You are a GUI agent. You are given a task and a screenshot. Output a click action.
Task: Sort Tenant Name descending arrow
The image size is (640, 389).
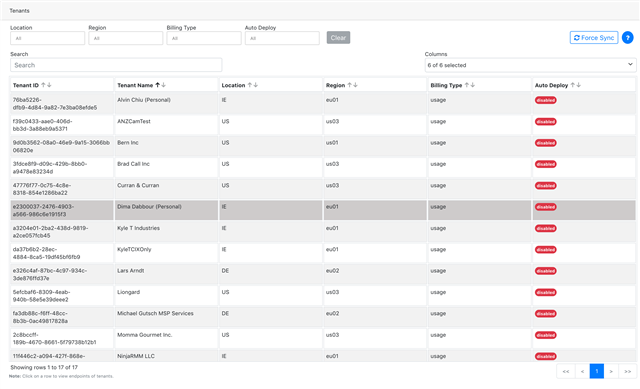[x=164, y=85]
